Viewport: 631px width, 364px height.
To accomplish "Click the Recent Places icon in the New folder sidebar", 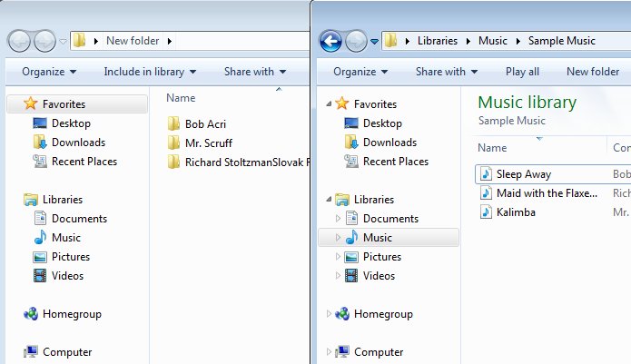I will coord(40,162).
